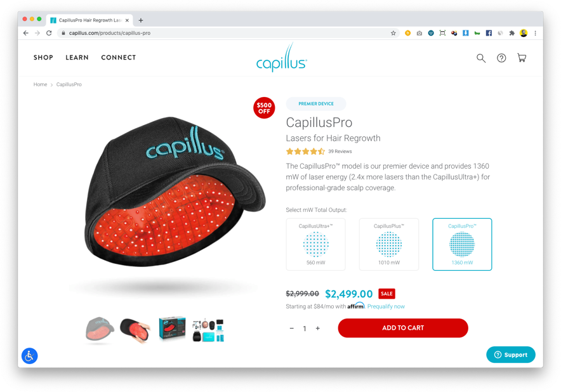Bookmark this page with the star icon
This screenshot has width=561, height=392.
tap(393, 33)
